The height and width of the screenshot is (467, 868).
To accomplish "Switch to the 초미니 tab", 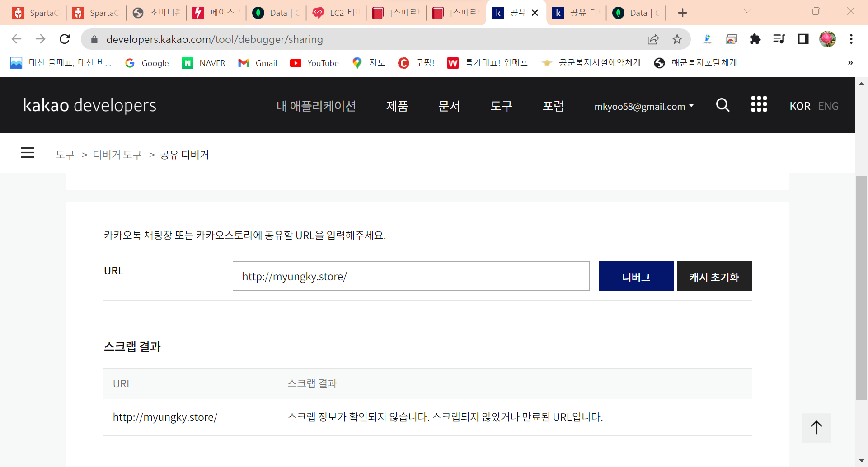I will point(157,13).
